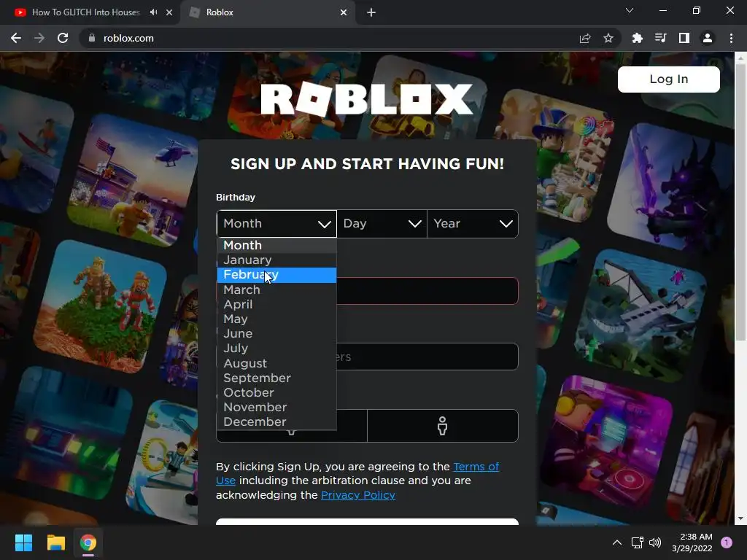
Task: Open the tab search chevron
Action: pos(630,10)
